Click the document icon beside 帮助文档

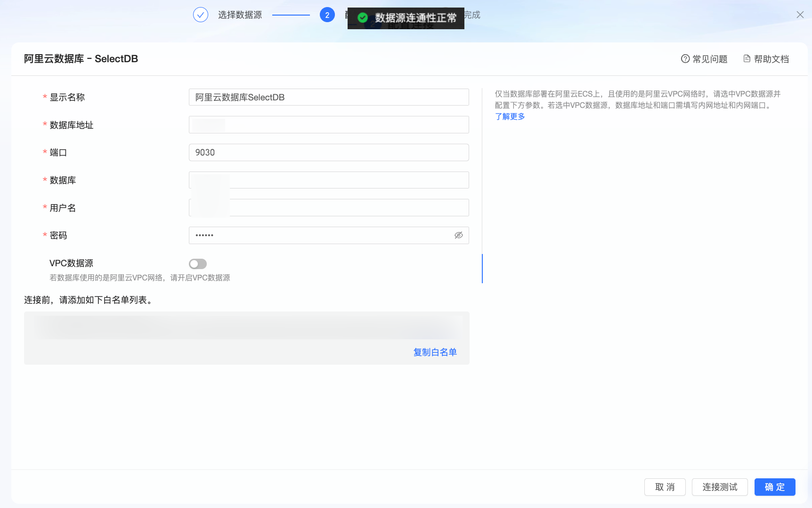point(747,59)
